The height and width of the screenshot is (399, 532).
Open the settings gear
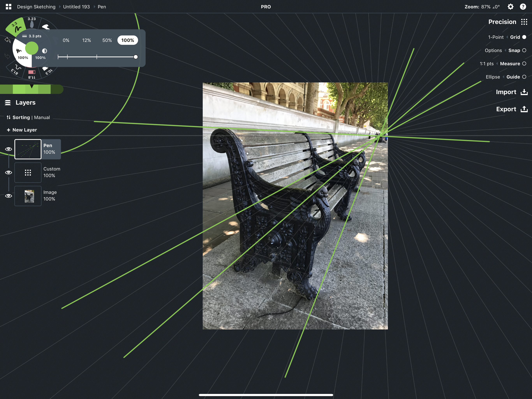510,7
